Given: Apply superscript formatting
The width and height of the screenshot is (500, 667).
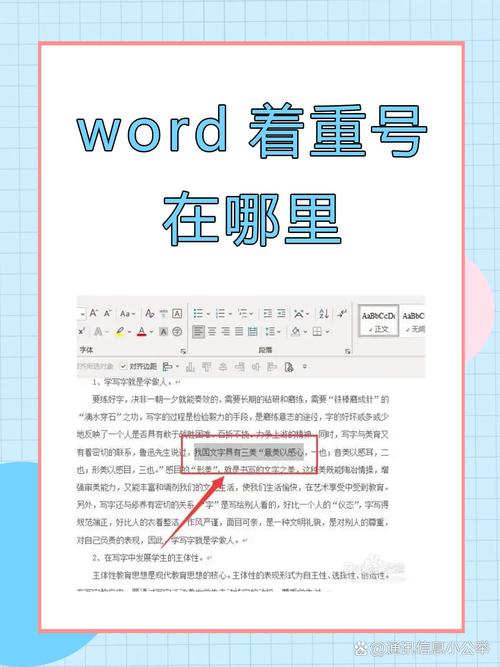Looking at the screenshot, I should pyautogui.click(x=81, y=331).
